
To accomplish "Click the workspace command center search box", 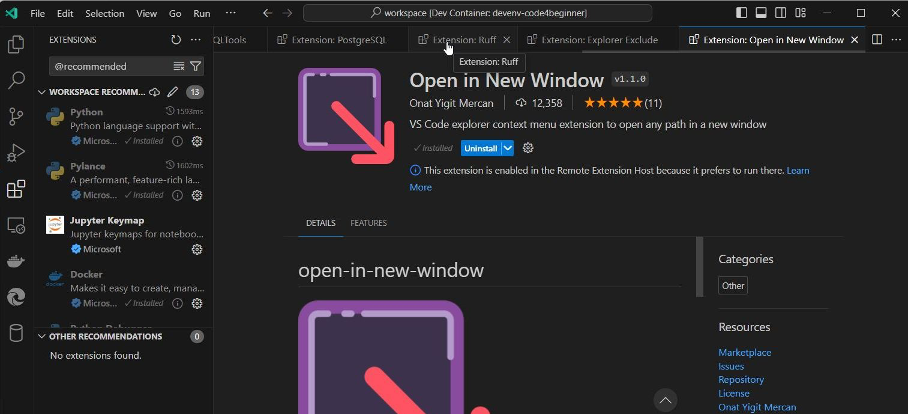I will click(x=478, y=13).
